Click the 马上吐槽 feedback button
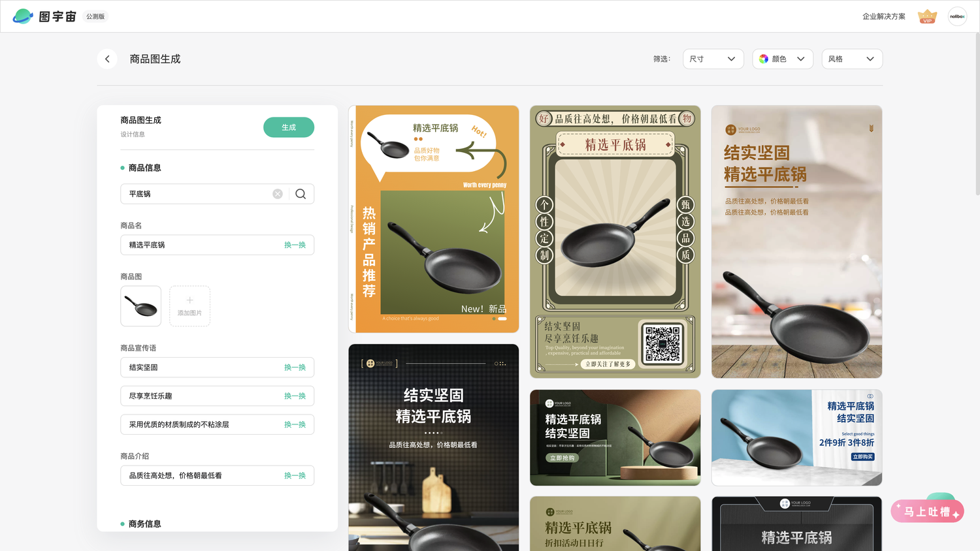The image size is (980, 551). tap(927, 511)
